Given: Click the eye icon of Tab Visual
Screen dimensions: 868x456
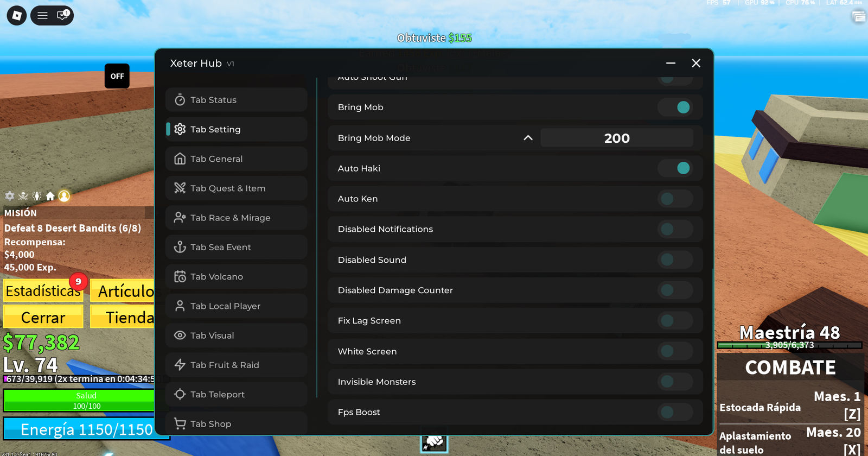Looking at the screenshot, I should pos(180,335).
